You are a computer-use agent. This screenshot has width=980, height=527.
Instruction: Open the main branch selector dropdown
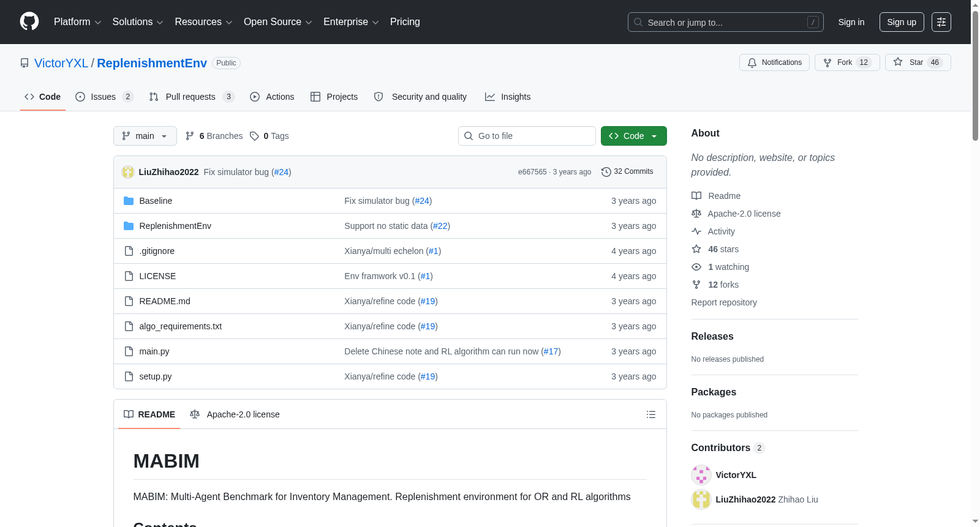point(145,136)
